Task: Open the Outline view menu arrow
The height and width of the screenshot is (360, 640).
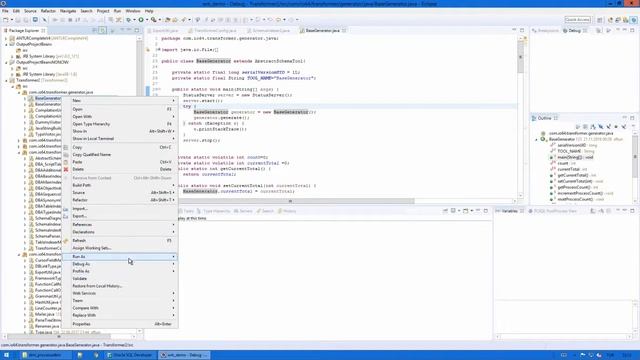Action: coord(633,127)
